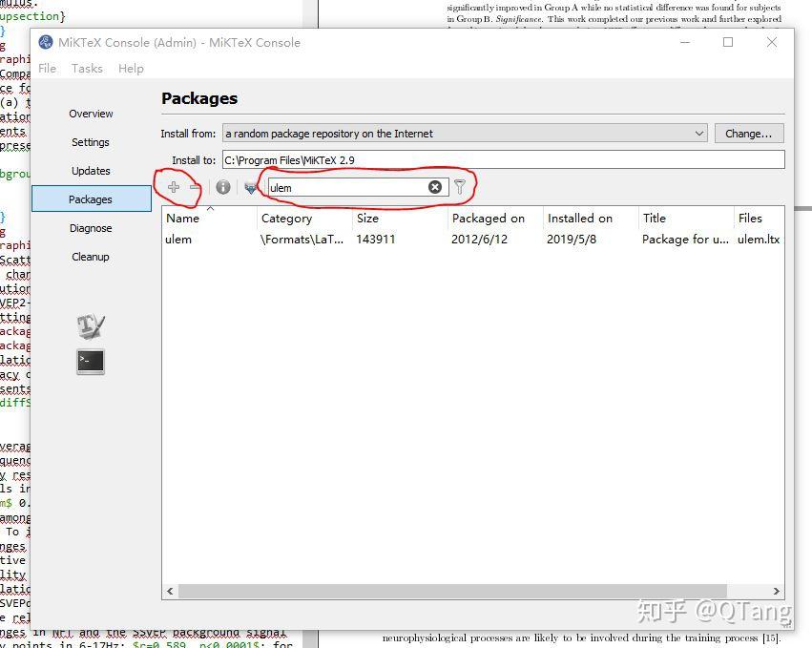Close the MiKTeX Console window

coord(772,42)
